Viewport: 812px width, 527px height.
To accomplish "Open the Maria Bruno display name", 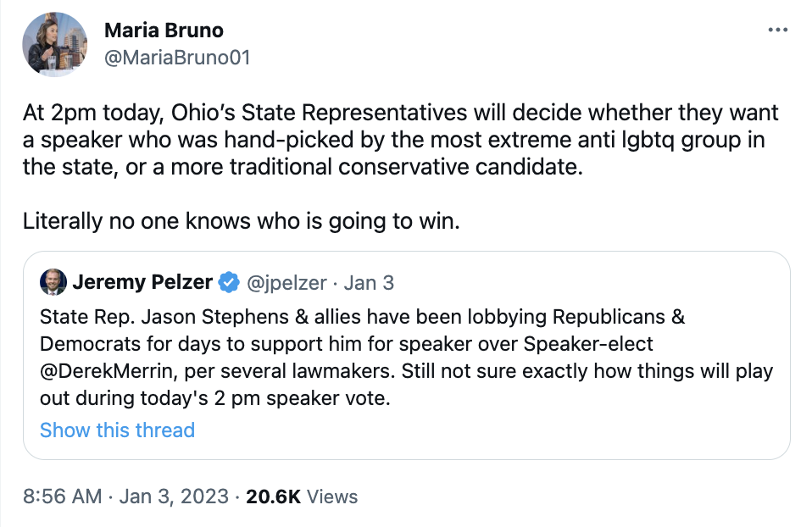I will coord(163,31).
